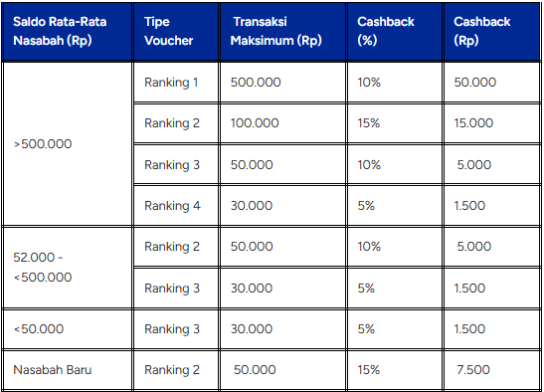The image size is (544, 392).
Task: Select the >500.000 balance cell
Action: pos(67,143)
